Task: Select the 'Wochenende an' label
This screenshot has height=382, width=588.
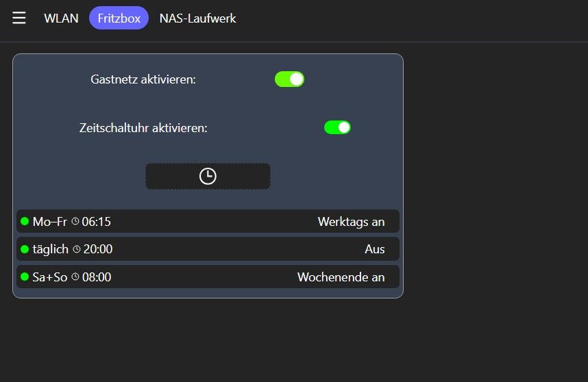Action: coord(341,277)
